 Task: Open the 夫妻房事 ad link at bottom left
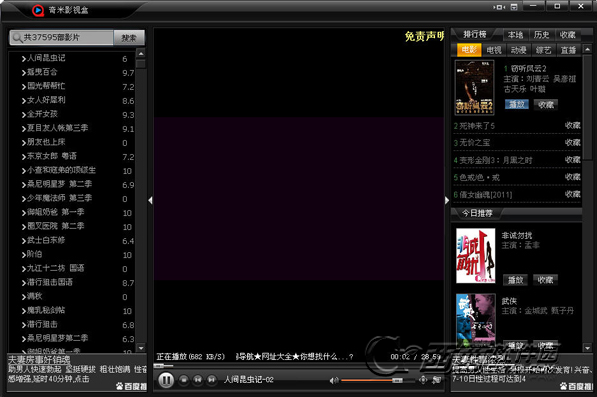[39, 360]
